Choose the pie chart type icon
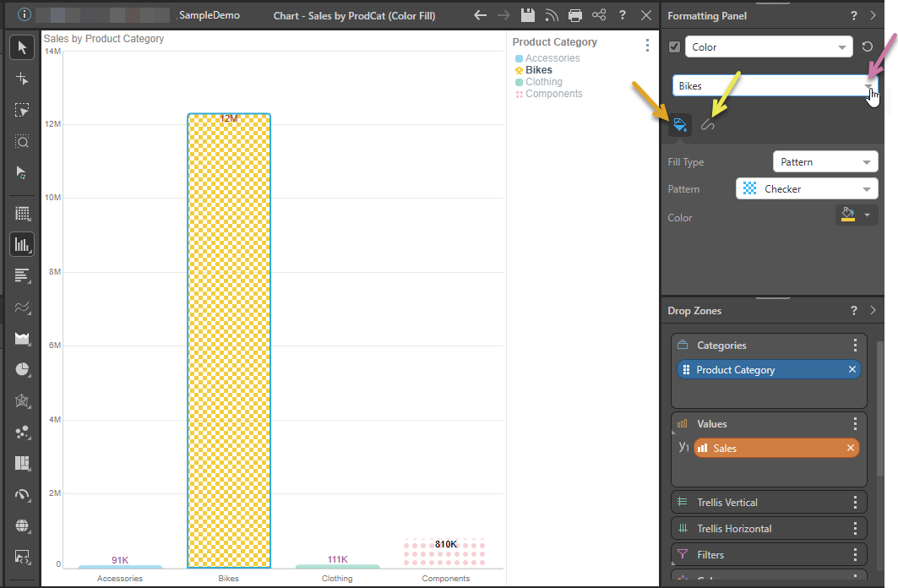 point(22,369)
